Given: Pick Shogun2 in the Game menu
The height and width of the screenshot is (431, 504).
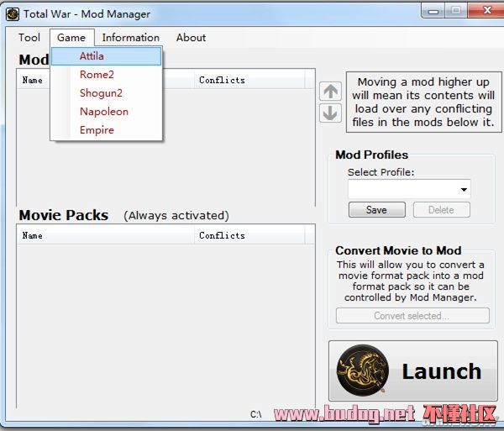Looking at the screenshot, I should 106,93.
